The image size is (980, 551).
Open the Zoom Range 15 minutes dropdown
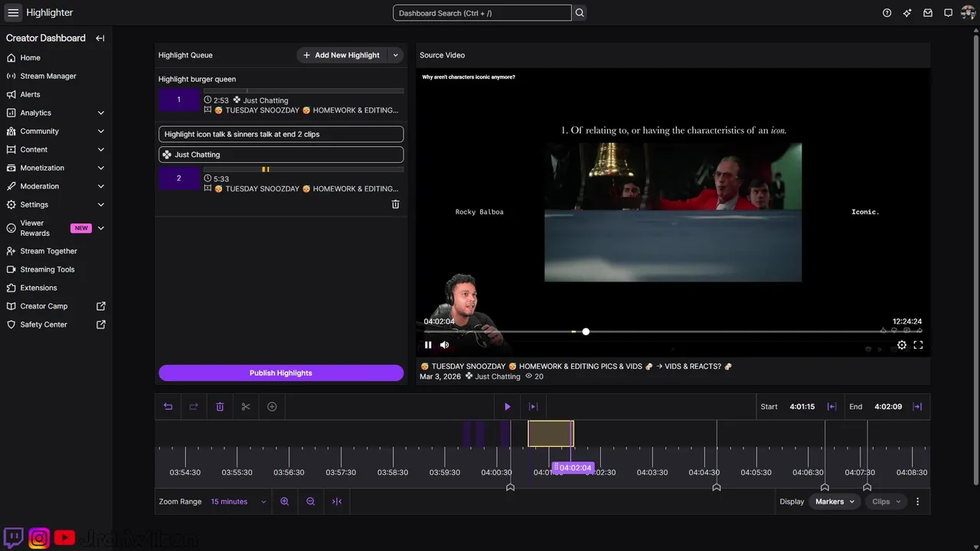tap(239, 502)
